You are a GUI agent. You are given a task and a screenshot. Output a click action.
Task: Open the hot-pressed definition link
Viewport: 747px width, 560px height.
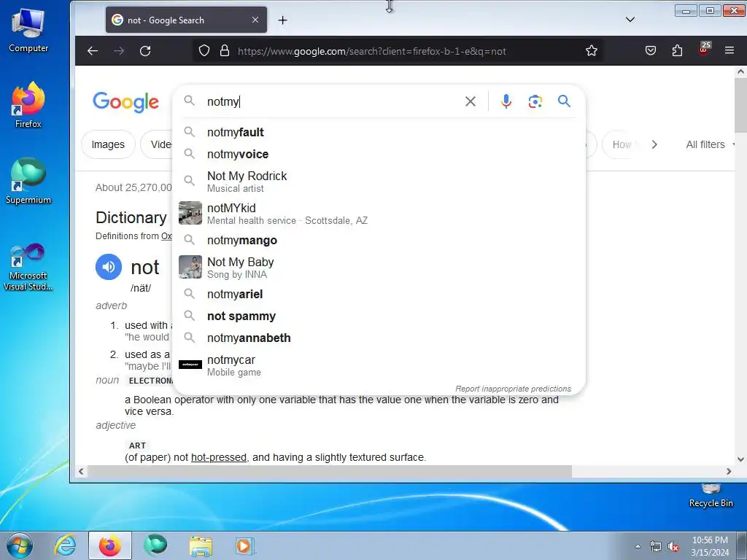tap(219, 457)
